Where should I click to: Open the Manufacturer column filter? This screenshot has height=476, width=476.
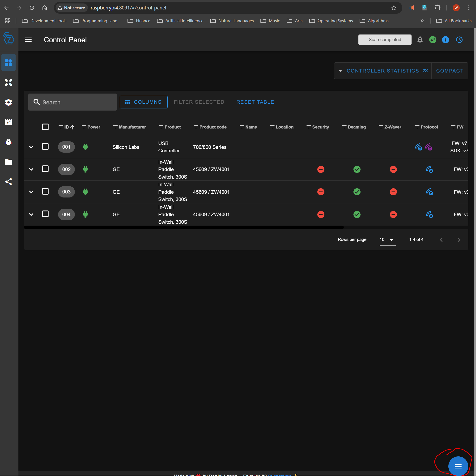[x=115, y=127]
